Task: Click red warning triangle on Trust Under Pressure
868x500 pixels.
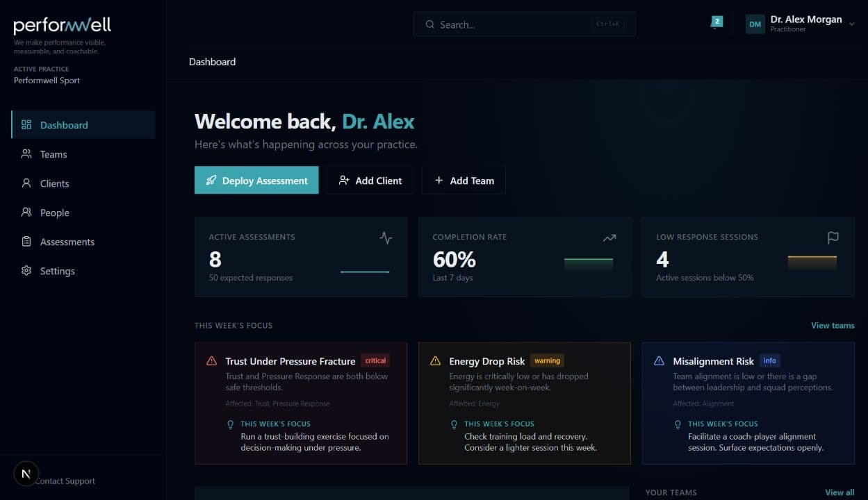Action: [212, 361]
